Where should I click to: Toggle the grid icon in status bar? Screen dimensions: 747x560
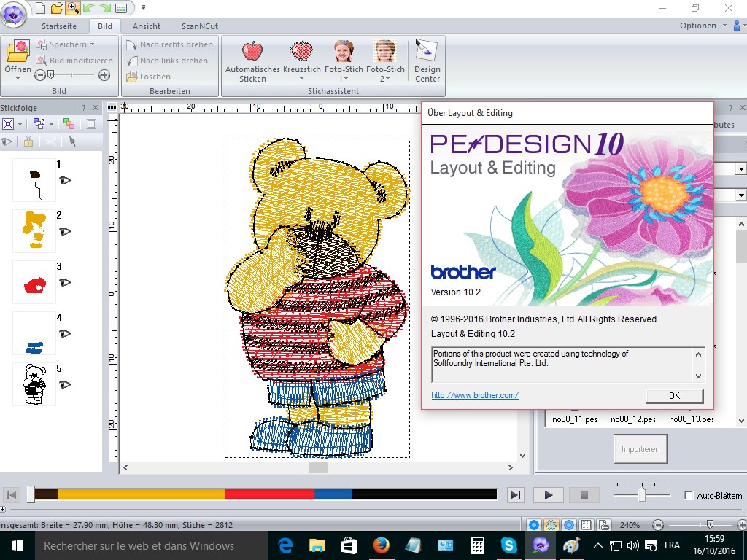pyautogui.click(x=587, y=525)
